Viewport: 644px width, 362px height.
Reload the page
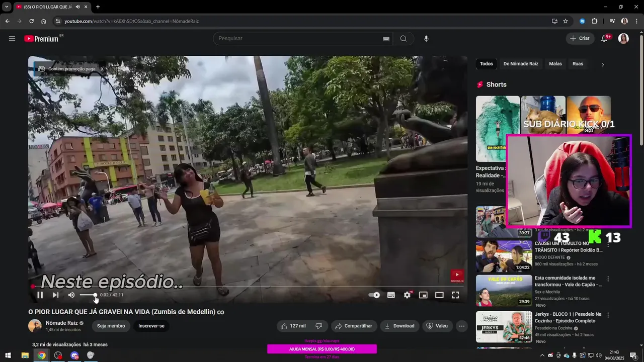[x=31, y=21]
